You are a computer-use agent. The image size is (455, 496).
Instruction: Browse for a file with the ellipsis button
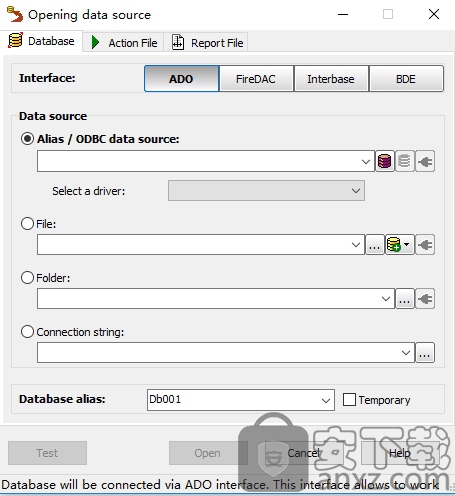[375, 245]
